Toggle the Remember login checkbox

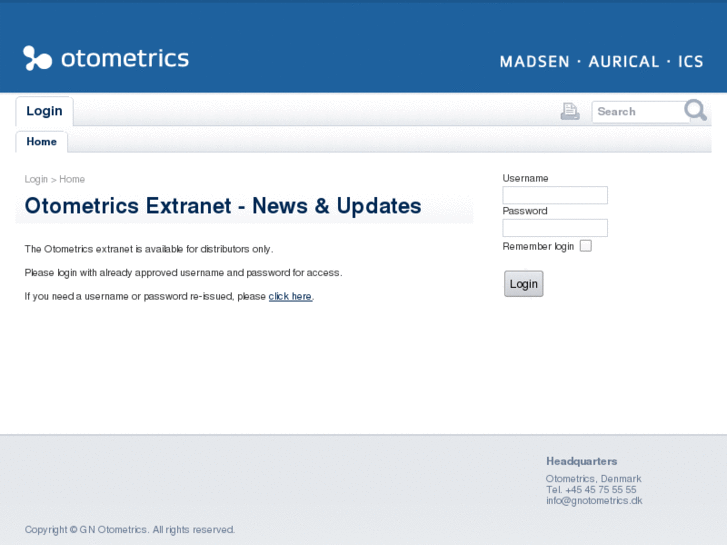pos(586,246)
